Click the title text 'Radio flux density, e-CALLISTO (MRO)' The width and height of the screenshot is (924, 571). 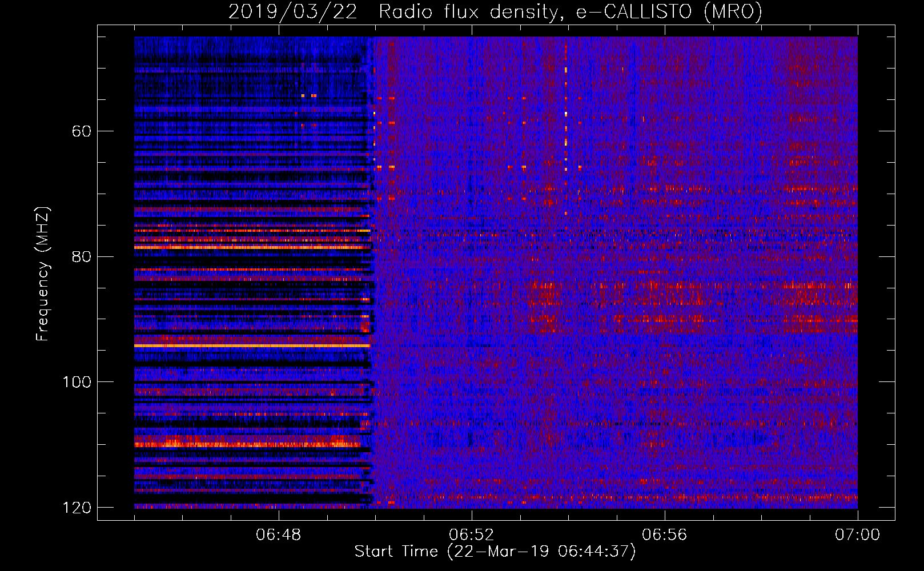click(x=571, y=12)
